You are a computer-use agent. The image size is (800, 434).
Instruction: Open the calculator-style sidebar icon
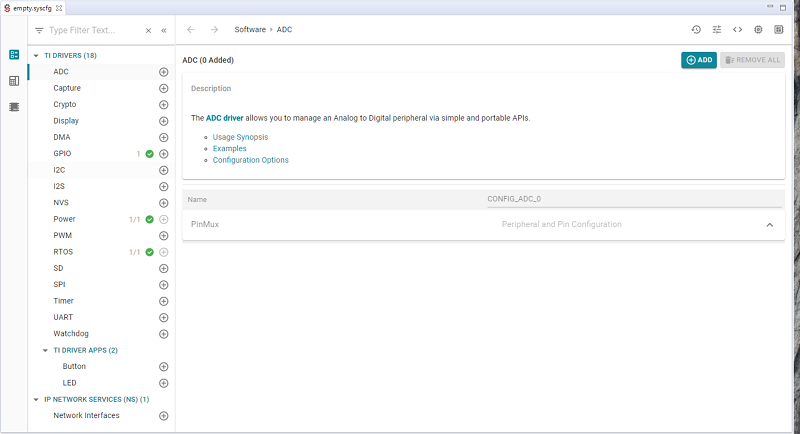(x=14, y=80)
